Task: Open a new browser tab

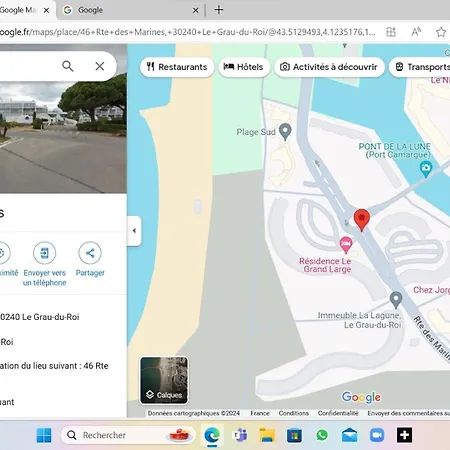Action: 219,10
